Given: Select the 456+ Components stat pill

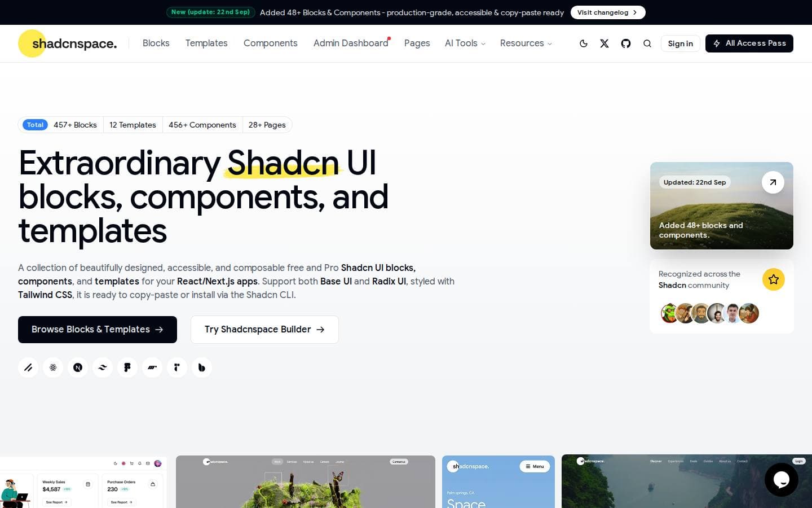Looking at the screenshot, I should (x=202, y=125).
